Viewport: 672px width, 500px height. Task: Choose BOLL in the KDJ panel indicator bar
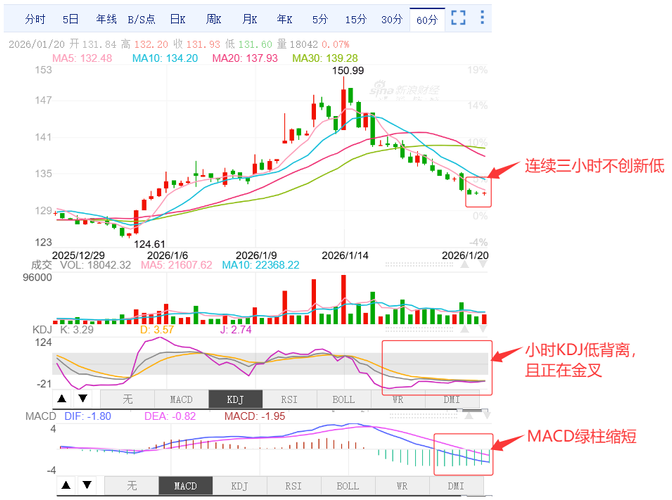(343, 399)
